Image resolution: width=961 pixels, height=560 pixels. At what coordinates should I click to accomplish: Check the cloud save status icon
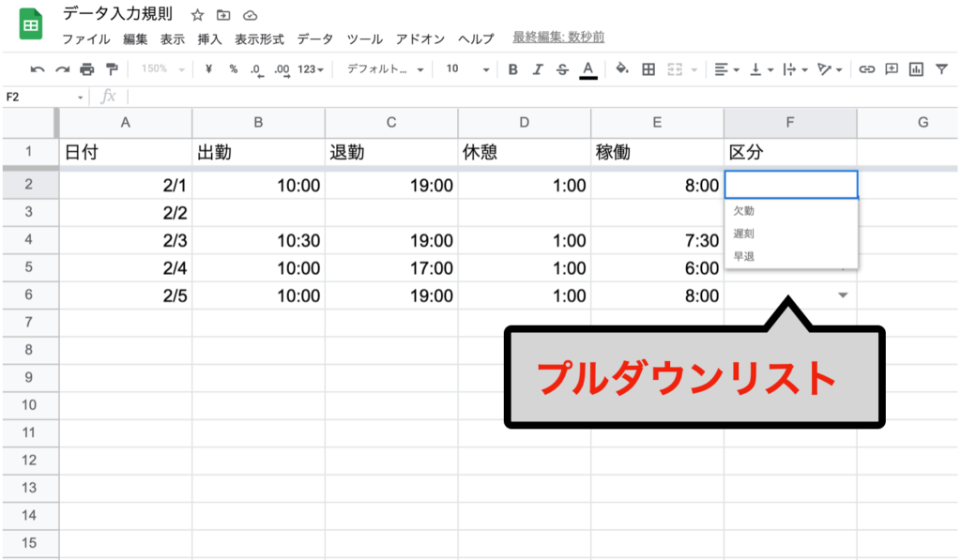click(x=250, y=15)
